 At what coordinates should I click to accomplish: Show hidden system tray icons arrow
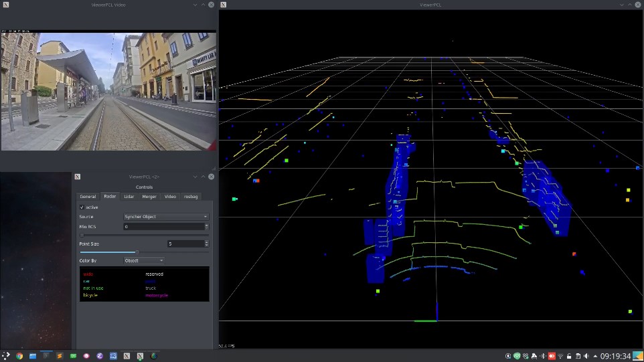click(x=594, y=356)
